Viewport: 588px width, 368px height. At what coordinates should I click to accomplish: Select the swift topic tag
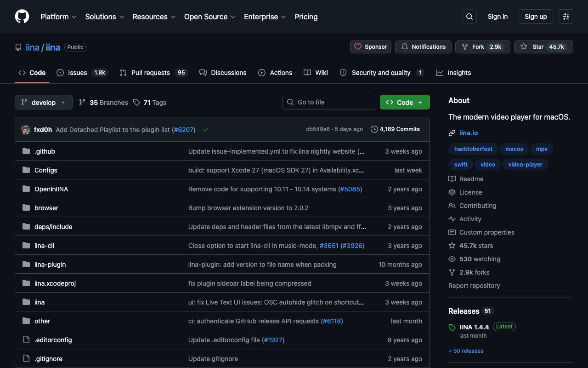pos(461,165)
